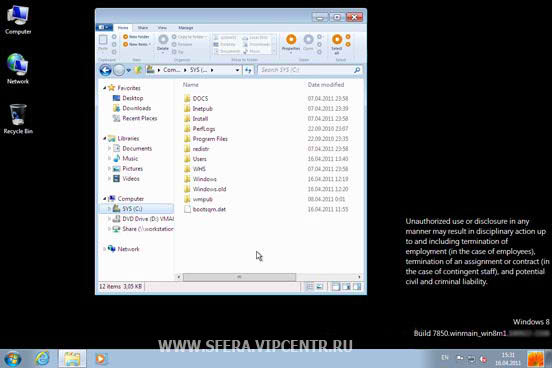Switch to Details view in status bar

pyautogui.click(x=309, y=287)
